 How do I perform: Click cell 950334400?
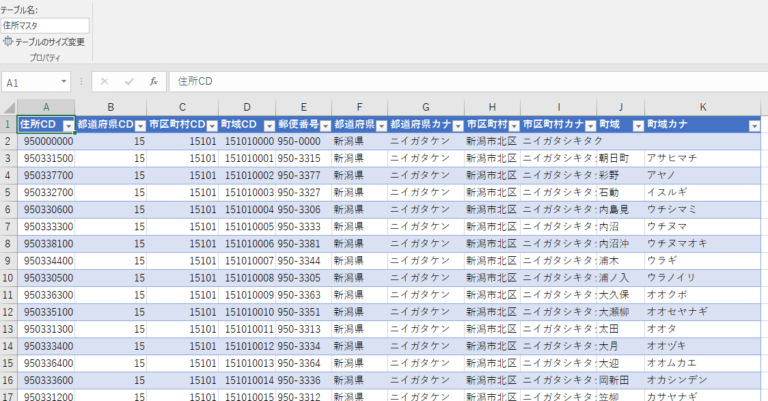click(x=46, y=261)
